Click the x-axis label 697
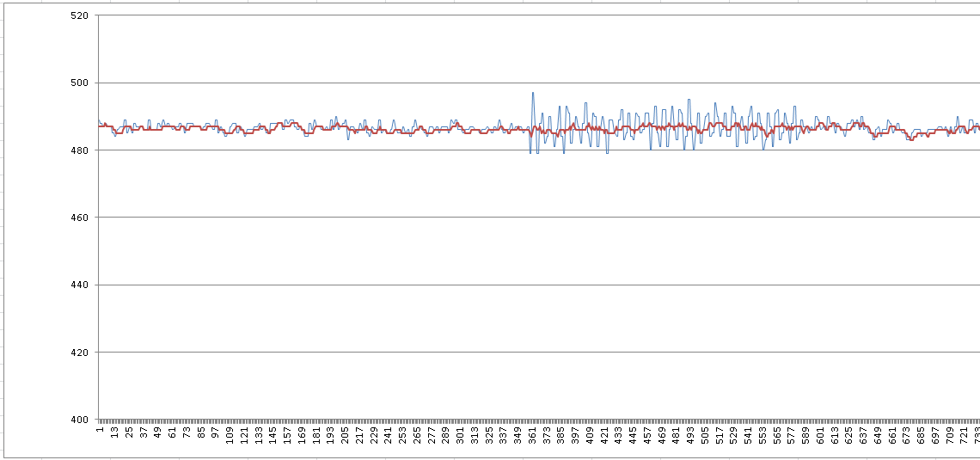Screen dimensions: 980x460 click(x=935, y=434)
